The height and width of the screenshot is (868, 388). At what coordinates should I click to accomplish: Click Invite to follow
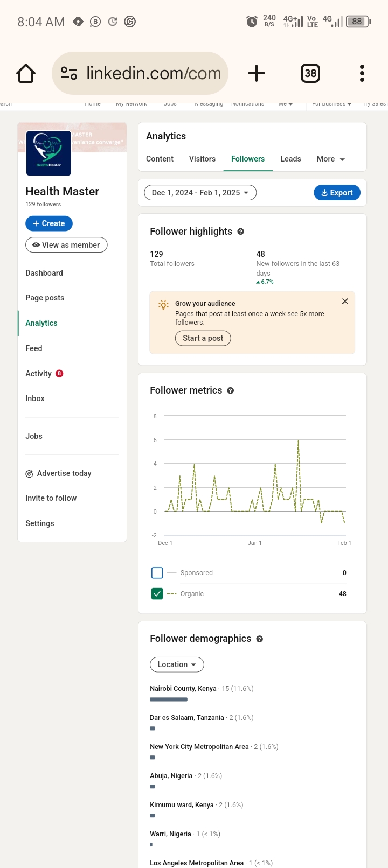pos(51,498)
